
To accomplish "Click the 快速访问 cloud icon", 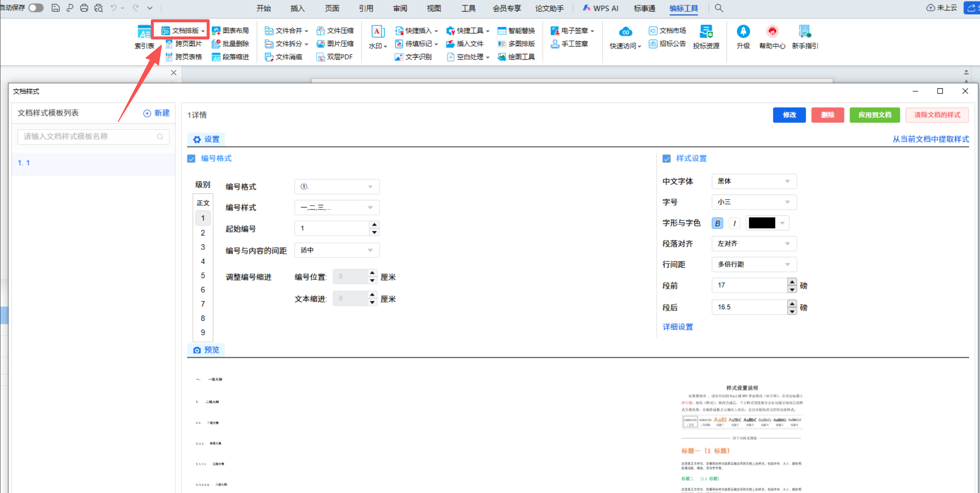I will tap(625, 32).
